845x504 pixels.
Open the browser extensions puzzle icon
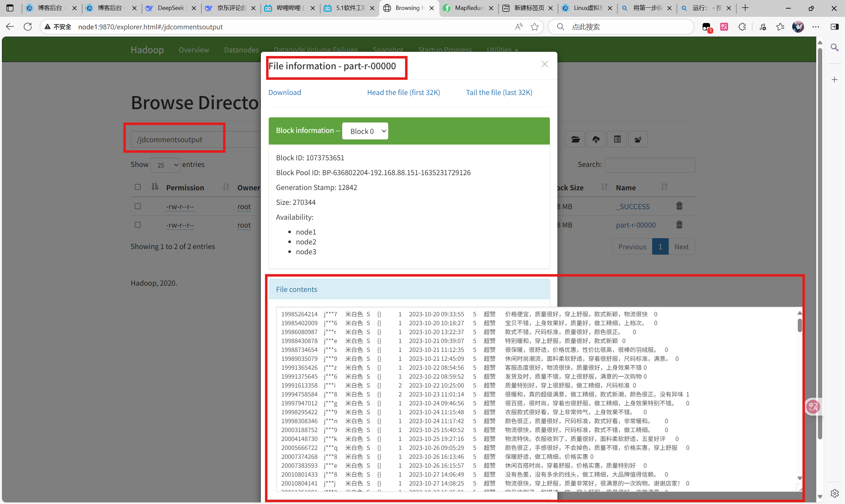pos(742,26)
